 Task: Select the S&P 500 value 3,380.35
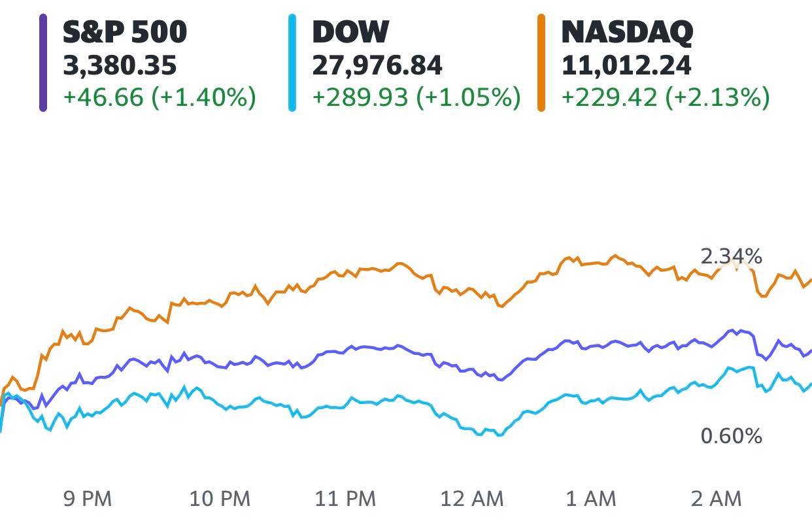(x=120, y=65)
